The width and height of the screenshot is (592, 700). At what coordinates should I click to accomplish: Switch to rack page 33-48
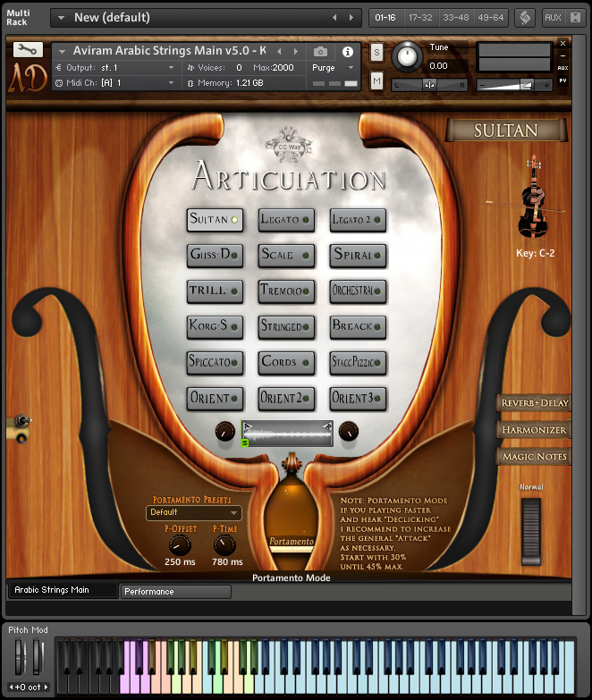click(x=456, y=17)
